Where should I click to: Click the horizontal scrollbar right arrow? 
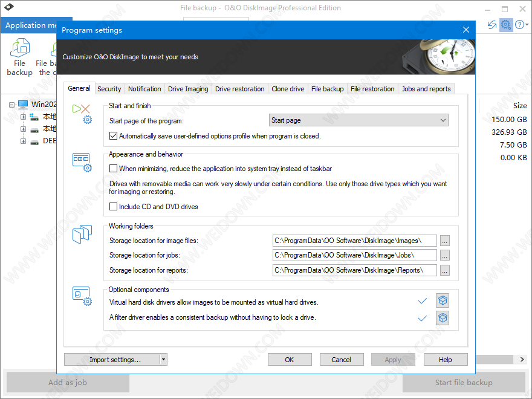pyautogui.click(x=522, y=359)
